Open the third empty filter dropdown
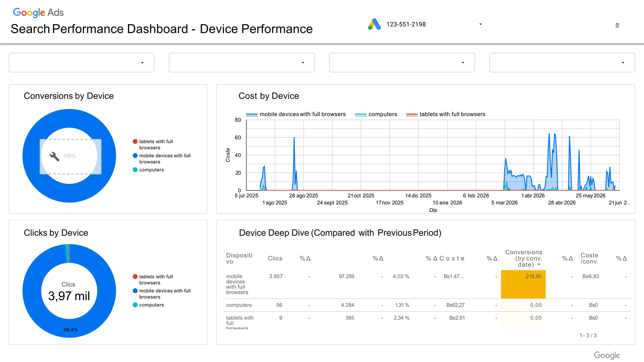 [x=402, y=62]
